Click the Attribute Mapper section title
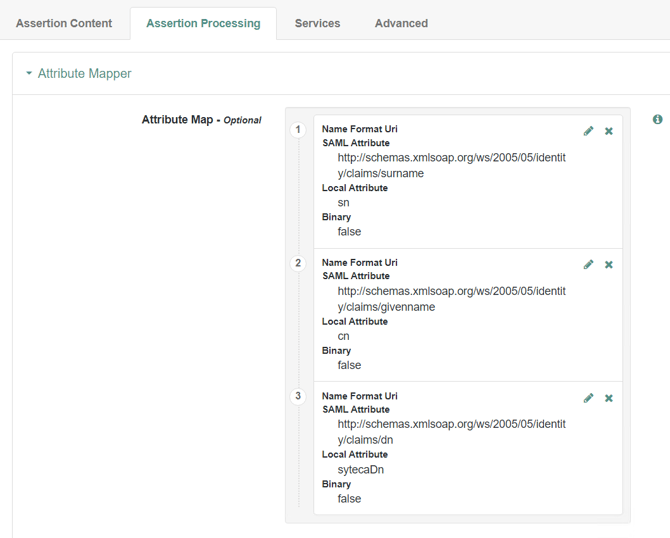Screen dimensions: 670x538 [84, 74]
